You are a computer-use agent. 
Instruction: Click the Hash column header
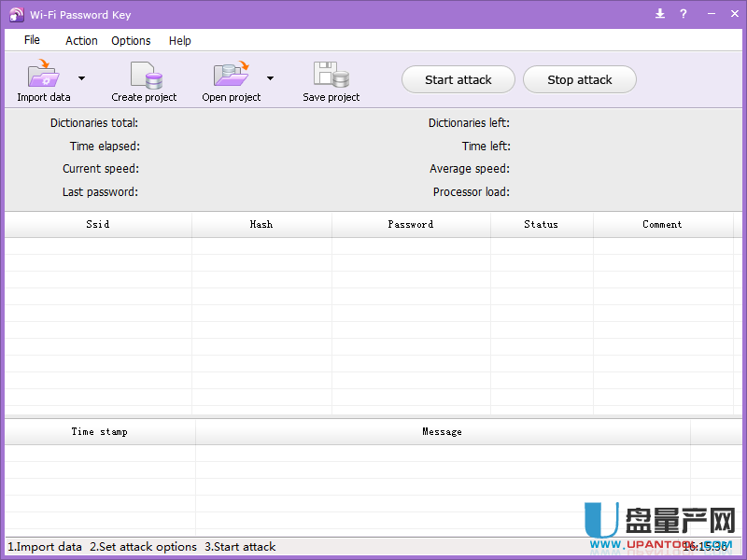click(261, 224)
